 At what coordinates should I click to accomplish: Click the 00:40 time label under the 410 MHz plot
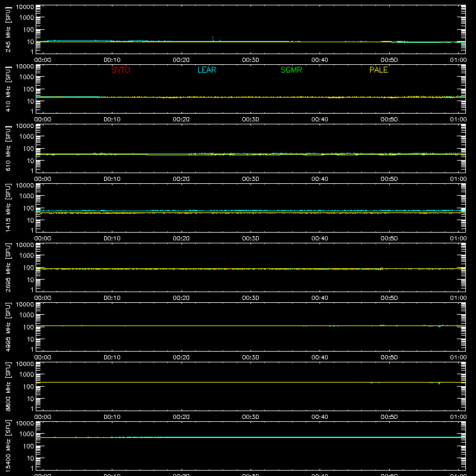coord(320,120)
